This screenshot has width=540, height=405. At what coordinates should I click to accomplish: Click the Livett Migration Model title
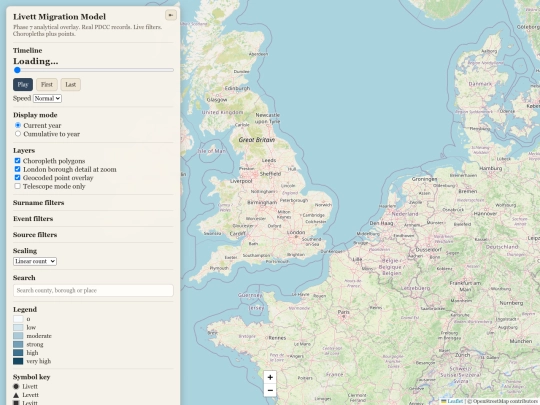(x=60, y=17)
